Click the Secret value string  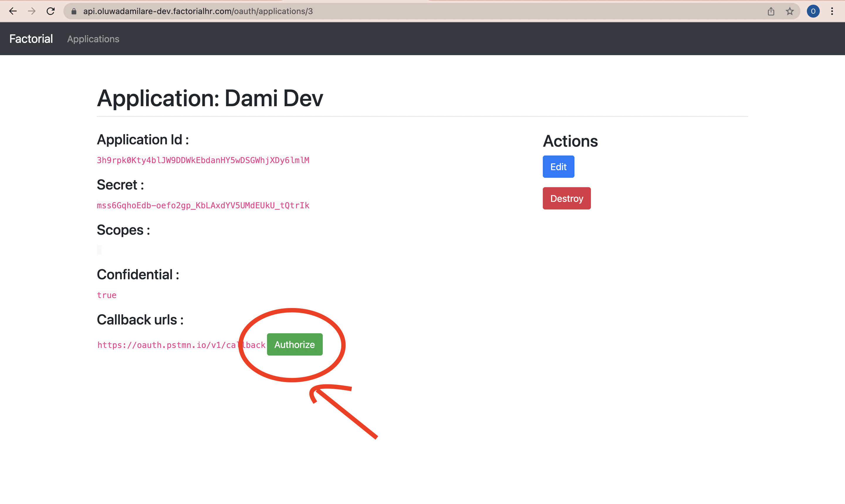203,205
